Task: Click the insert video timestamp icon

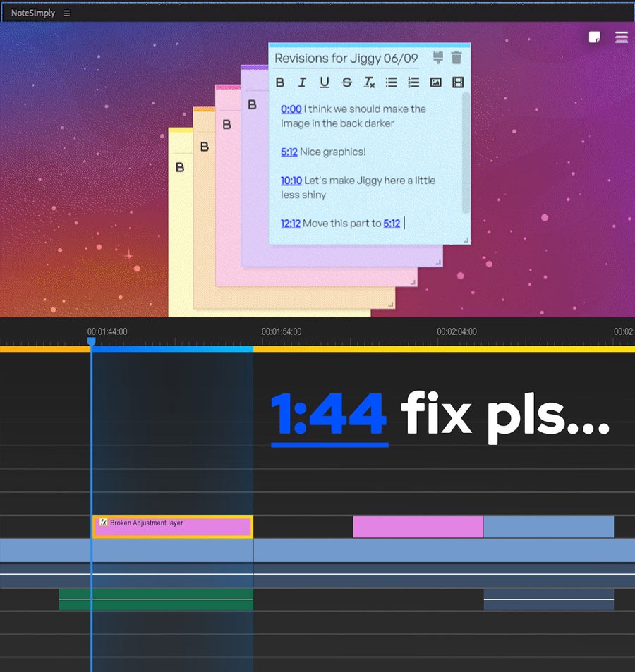Action: click(458, 83)
